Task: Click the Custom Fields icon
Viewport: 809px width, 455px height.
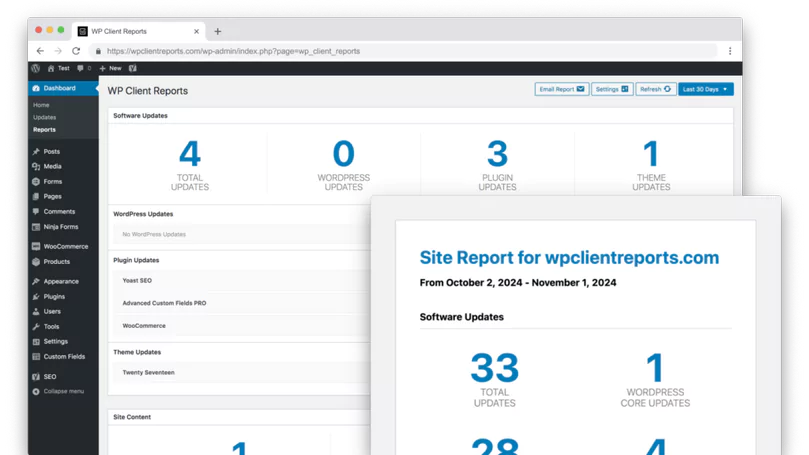Action: point(36,356)
